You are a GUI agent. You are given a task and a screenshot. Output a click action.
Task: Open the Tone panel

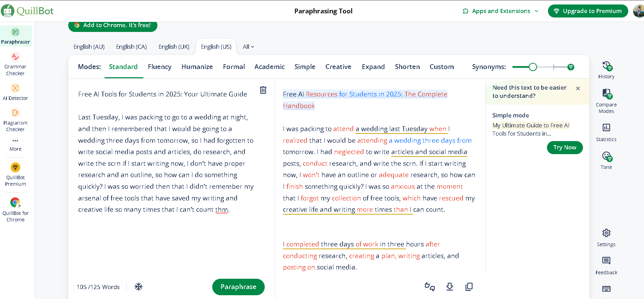point(606,161)
